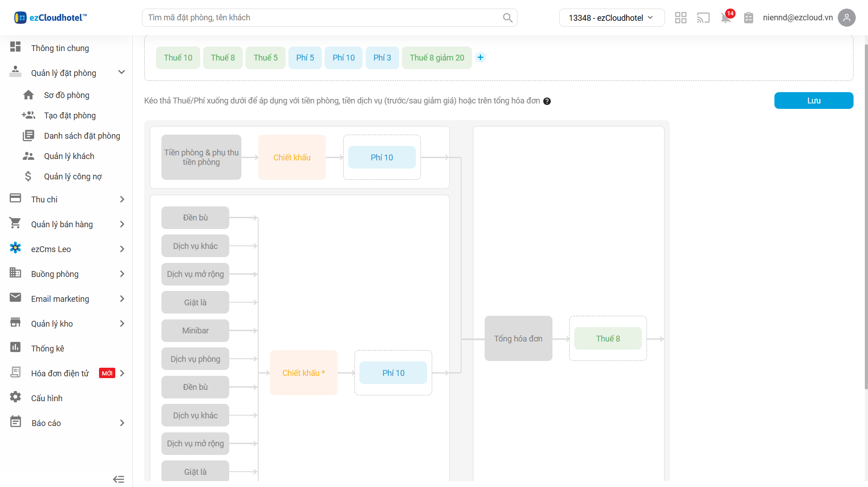Open the clipboard tasks icon

pyautogui.click(x=749, y=18)
